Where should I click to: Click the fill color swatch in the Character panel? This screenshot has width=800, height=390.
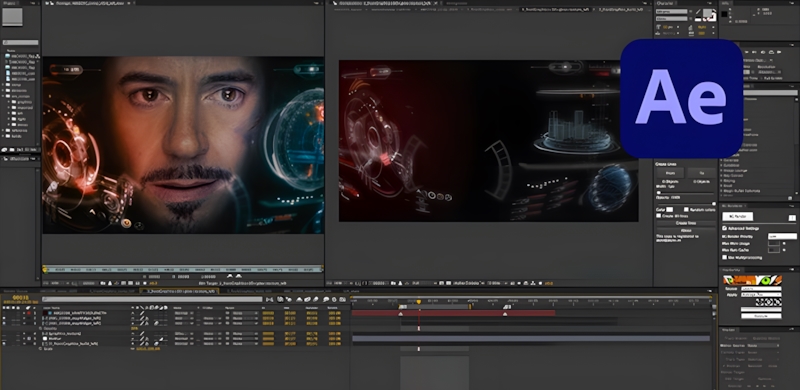click(708, 12)
